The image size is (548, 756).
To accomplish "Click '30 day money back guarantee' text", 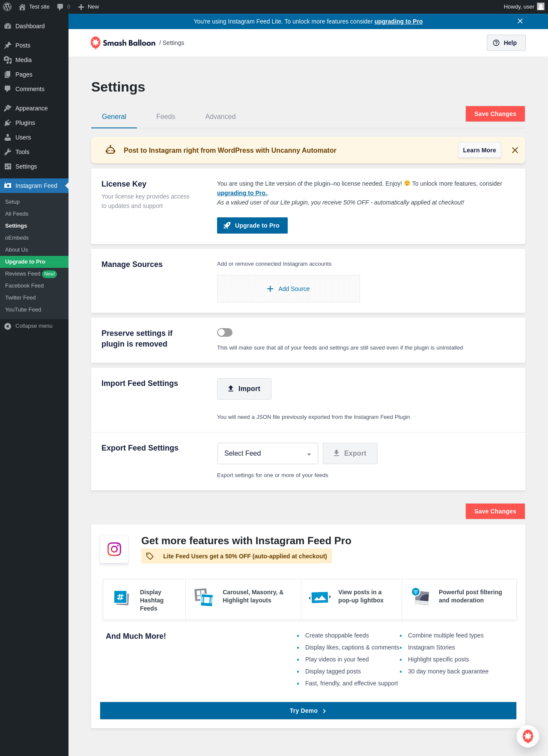I will pos(448,671).
